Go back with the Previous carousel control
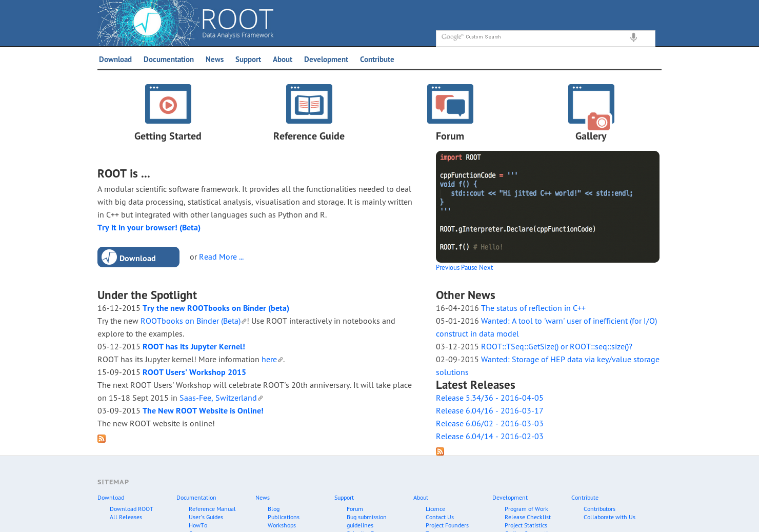Image resolution: width=759 pixels, height=532 pixels. point(448,267)
